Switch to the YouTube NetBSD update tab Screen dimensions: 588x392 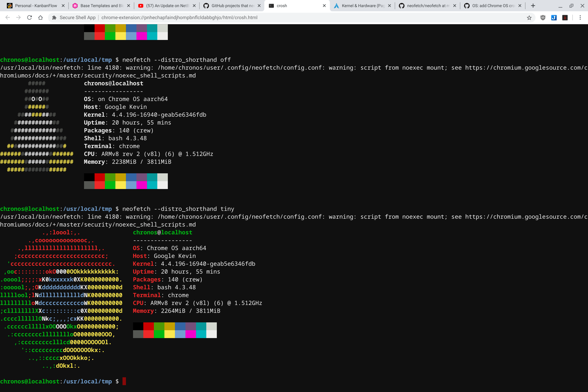click(x=167, y=5)
